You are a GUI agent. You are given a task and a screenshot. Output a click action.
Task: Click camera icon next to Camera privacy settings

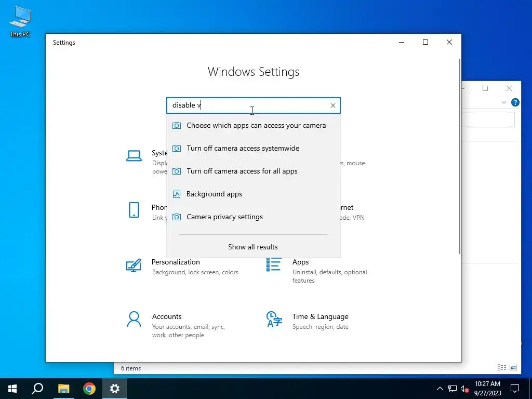point(177,217)
